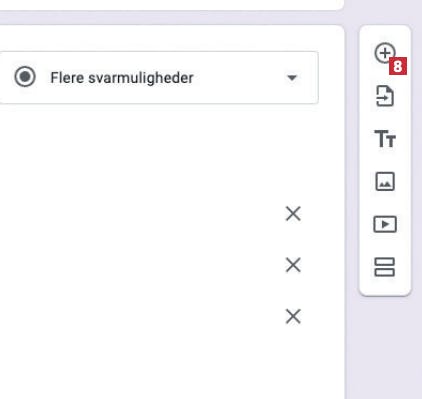This screenshot has width=422, height=399.
Task: Remove the first answer option with X
Action: pyautogui.click(x=293, y=213)
